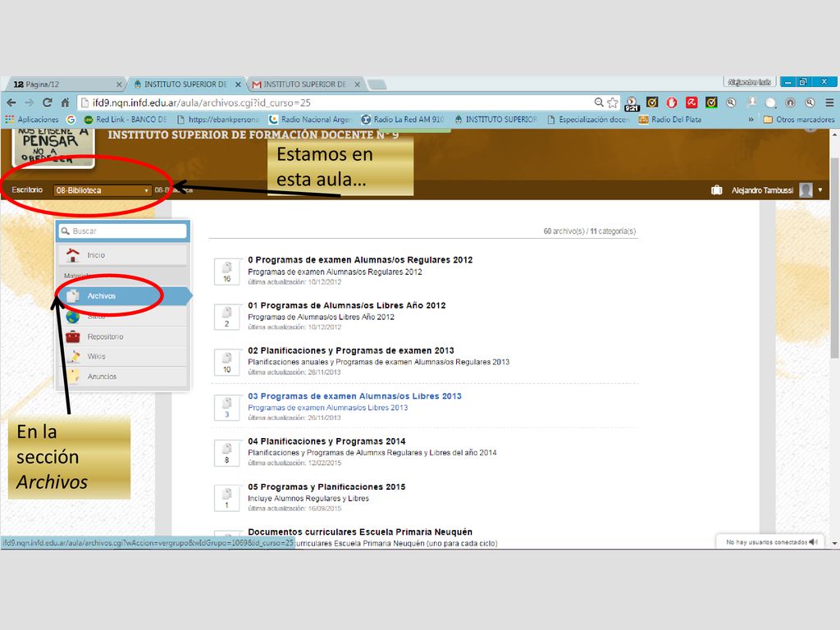Open Anuncios in the sidebar

[123, 377]
